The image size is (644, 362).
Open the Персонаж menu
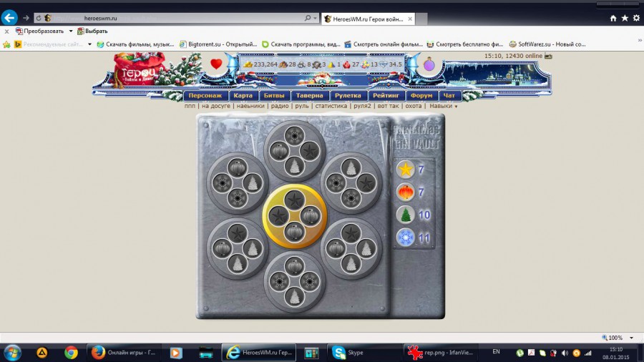(x=205, y=95)
